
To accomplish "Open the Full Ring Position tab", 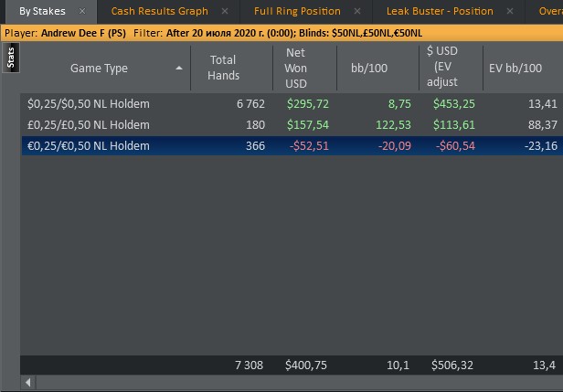I will coord(297,12).
